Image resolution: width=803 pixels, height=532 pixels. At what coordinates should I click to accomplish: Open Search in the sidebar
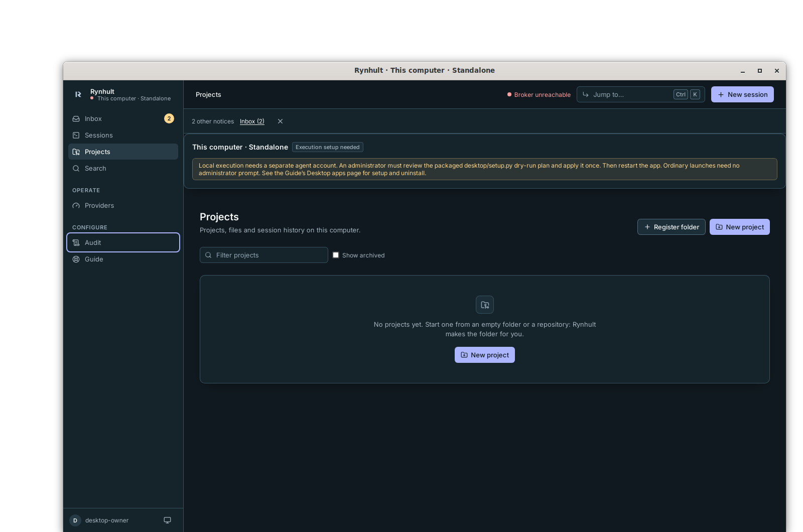click(x=123, y=168)
